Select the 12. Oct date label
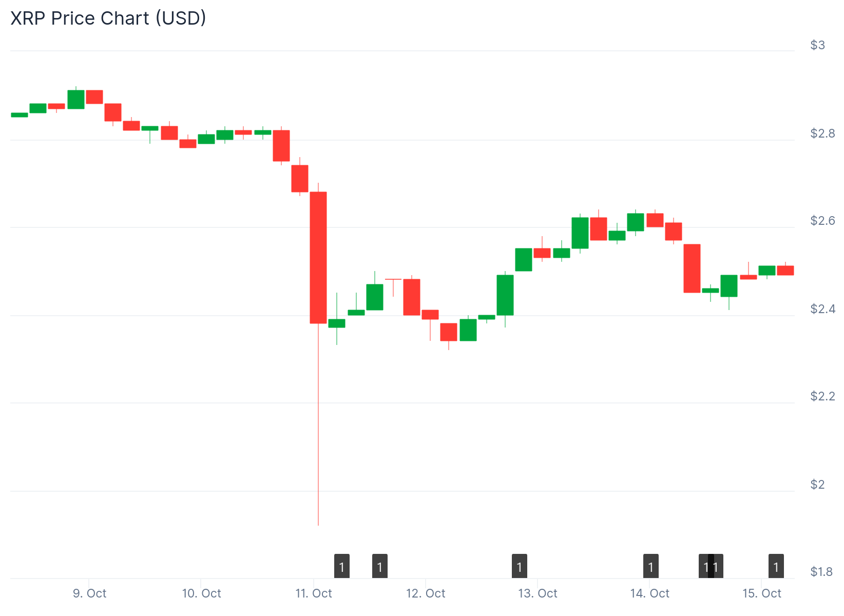The width and height of the screenshot is (844, 616). coord(426,594)
